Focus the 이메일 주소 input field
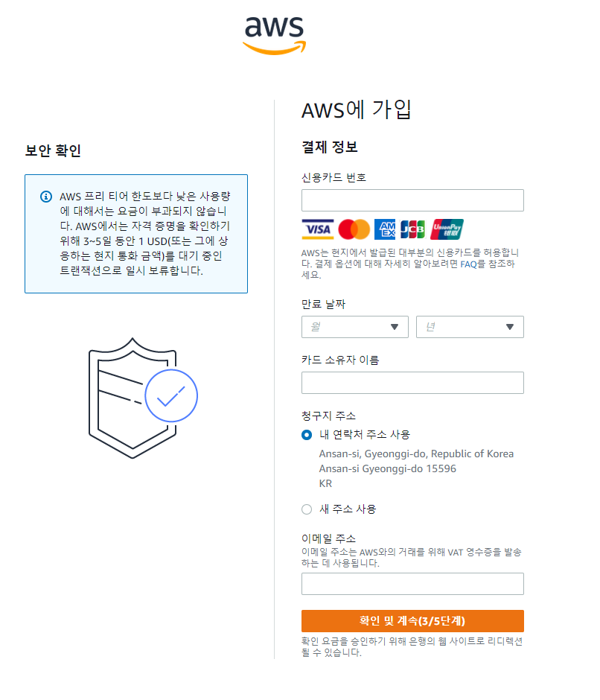This screenshot has width=600, height=700. (412, 584)
